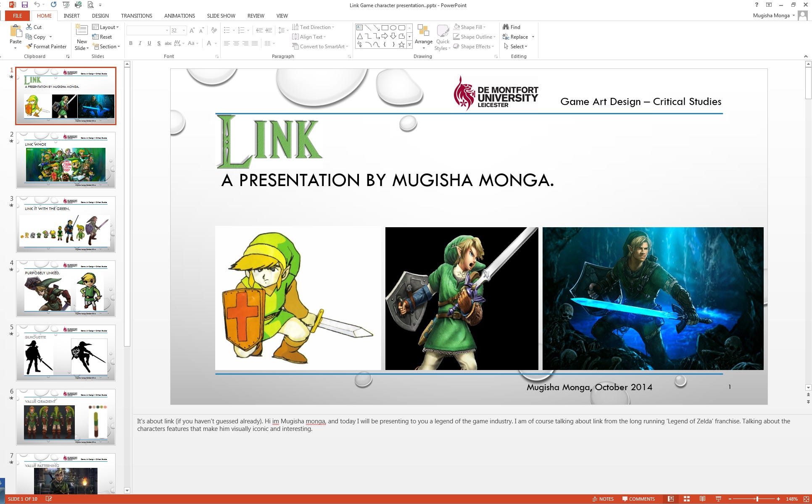Select slide 5 Silhouette thumbnail
The height and width of the screenshot is (504, 812).
pos(66,353)
